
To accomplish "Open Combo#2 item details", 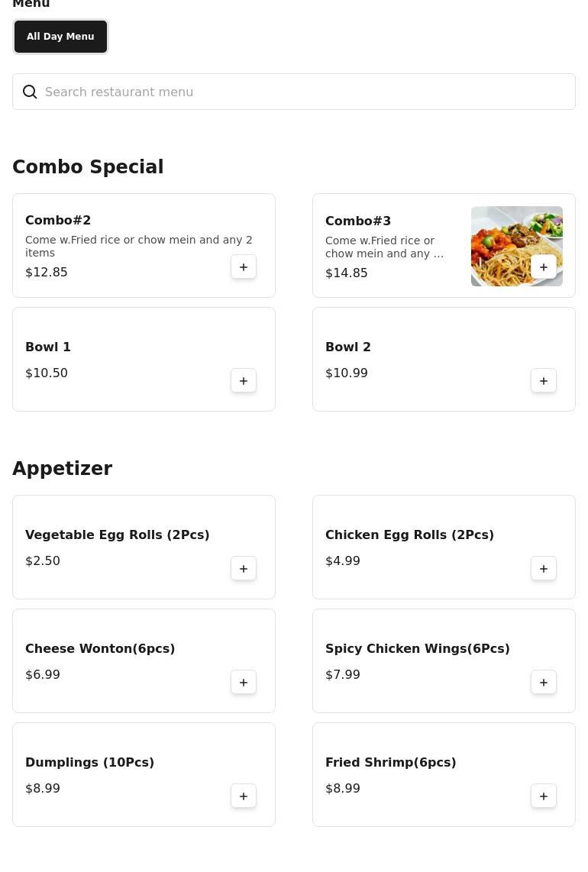I will (x=144, y=245).
